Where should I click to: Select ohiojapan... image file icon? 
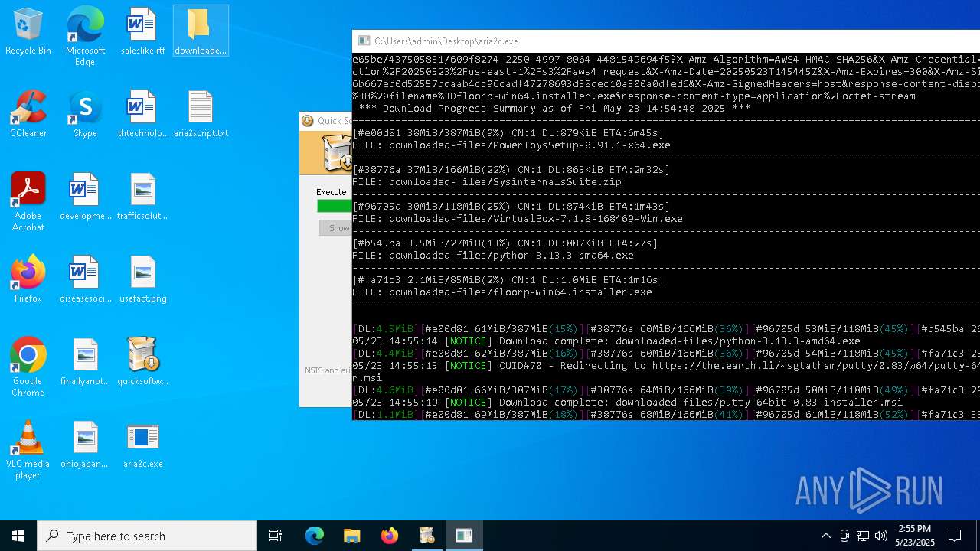[x=85, y=445]
